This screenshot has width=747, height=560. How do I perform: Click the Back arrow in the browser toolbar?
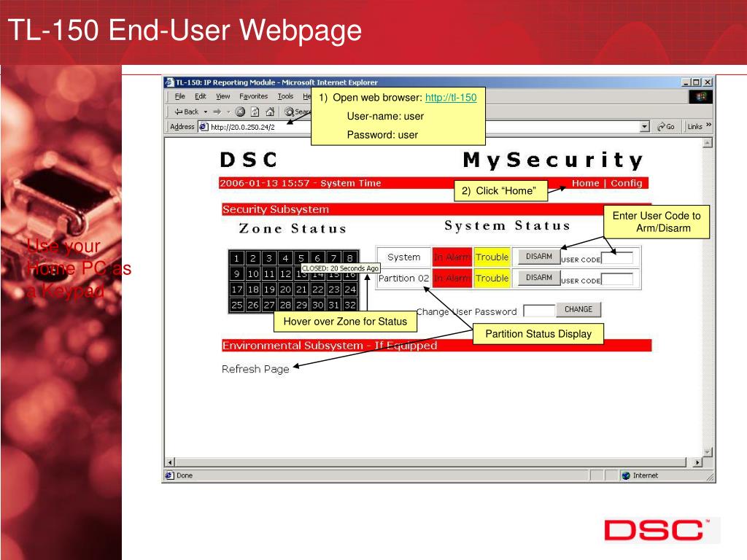tap(179, 112)
